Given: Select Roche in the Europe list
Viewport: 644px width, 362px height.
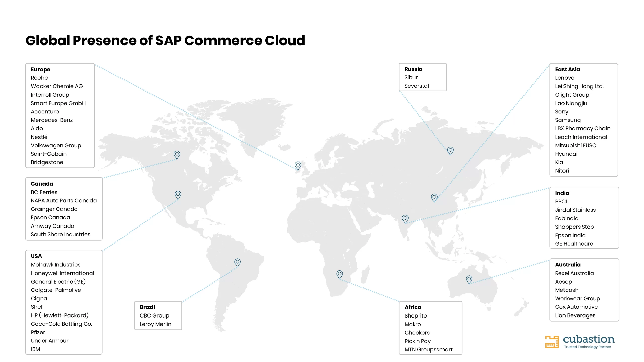Looking at the screenshot, I should coord(39,78).
